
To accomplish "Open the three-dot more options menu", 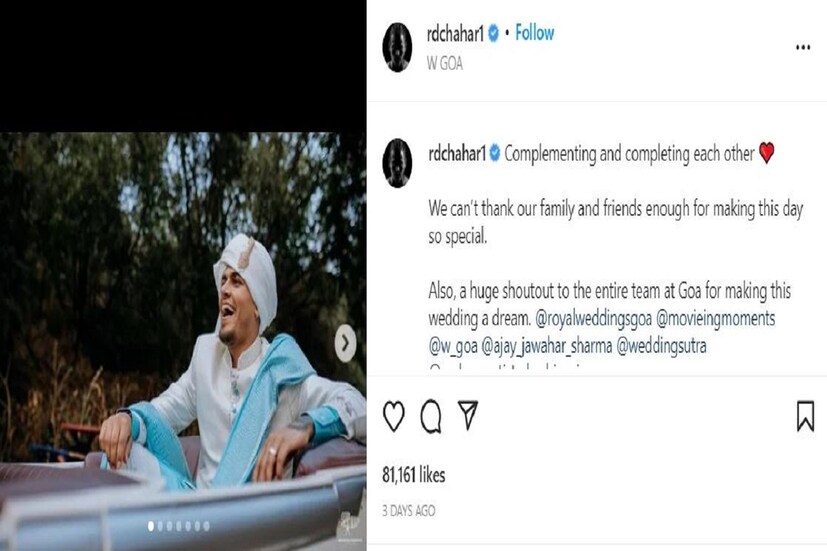I will point(803,47).
